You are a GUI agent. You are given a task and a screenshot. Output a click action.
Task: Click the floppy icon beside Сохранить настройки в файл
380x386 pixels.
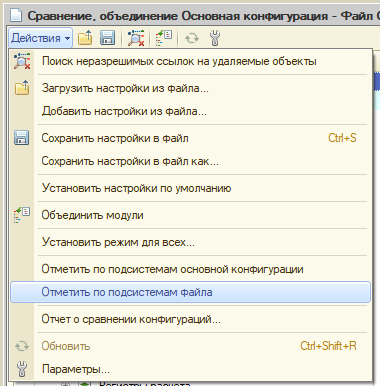[x=22, y=138]
